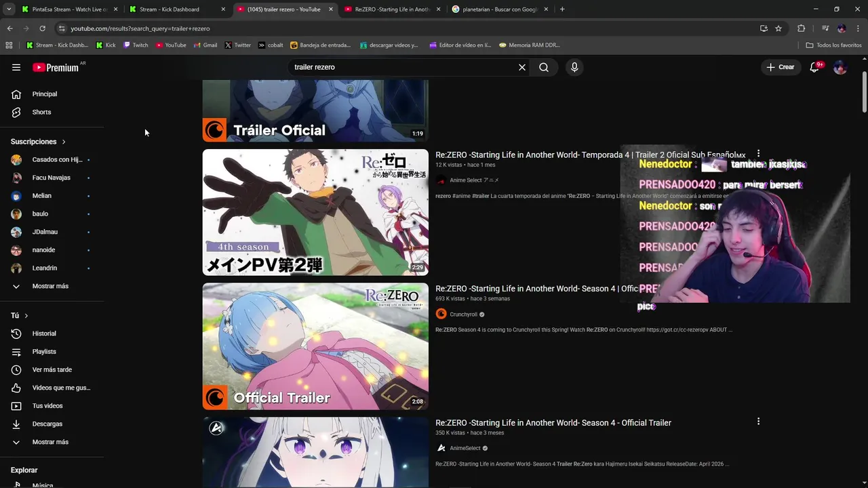Play the Crunchyroll Official Trailer thumbnail with Rem
Viewport: 868px width, 488px height.
point(315,346)
